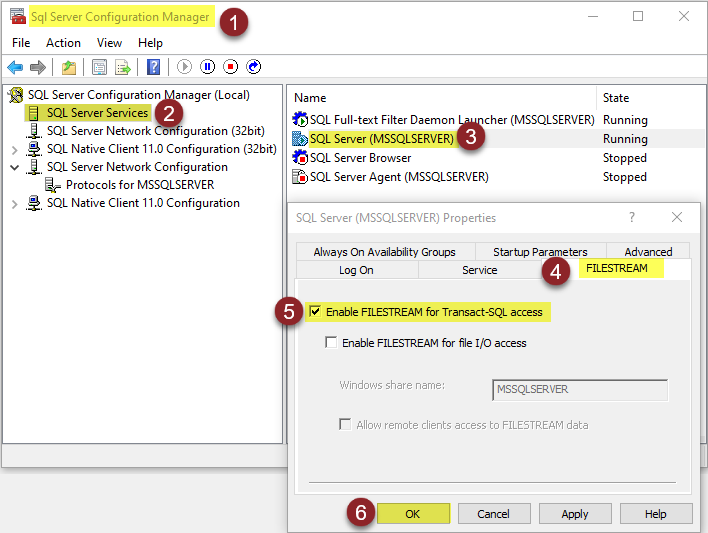The width and height of the screenshot is (708, 533).
Task: Check Enable FILESTREAM for file I/O access
Action: (331, 342)
